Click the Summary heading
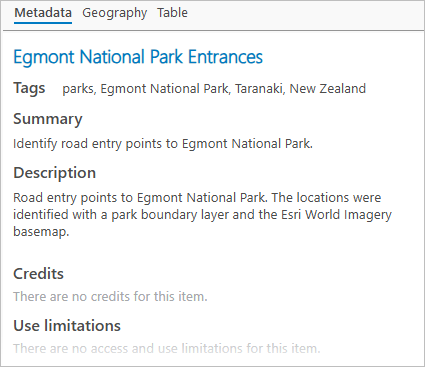The width and height of the screenshot is (425, 367). pyautogui.click(x=48, y=119)
